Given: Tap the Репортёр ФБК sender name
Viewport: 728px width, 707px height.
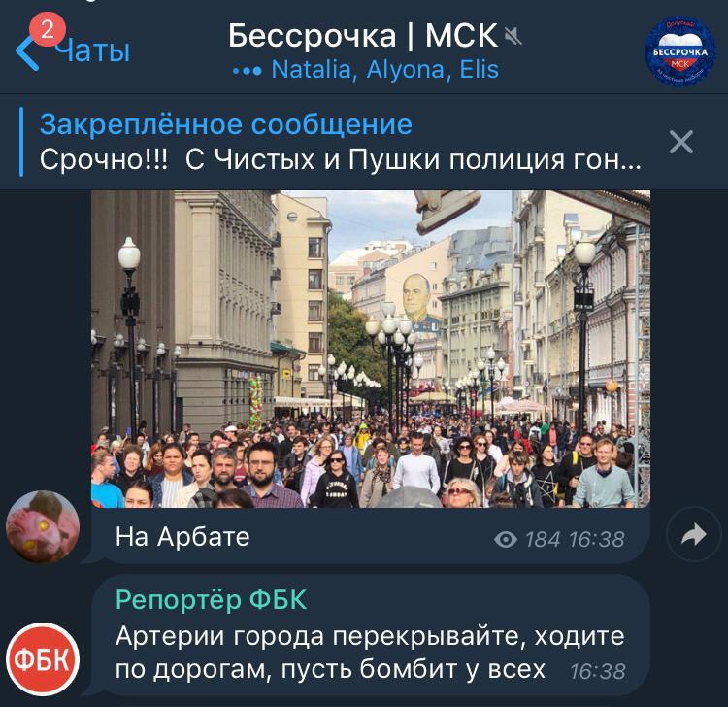Looking at the screenshot, I should (x=212, y=600).
